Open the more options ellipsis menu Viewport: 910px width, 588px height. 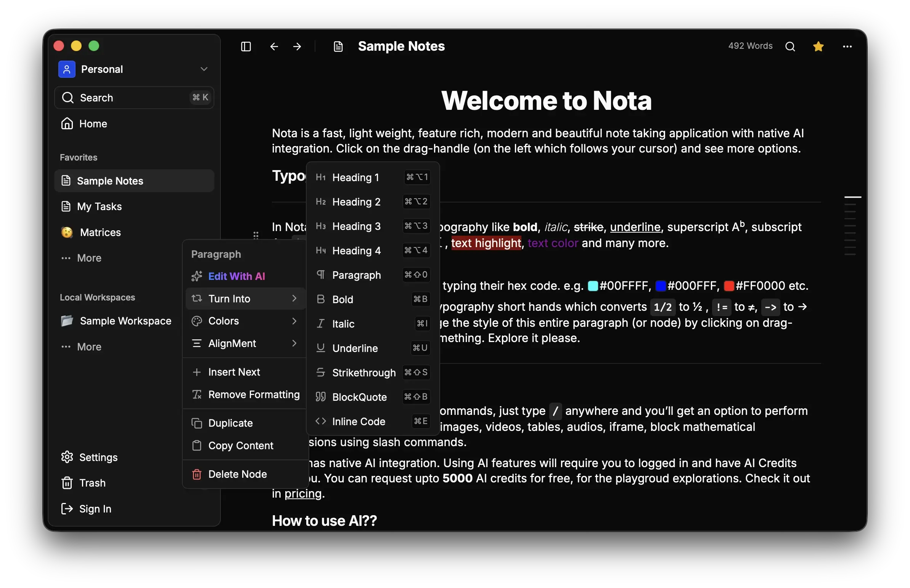tap(847, 46)
